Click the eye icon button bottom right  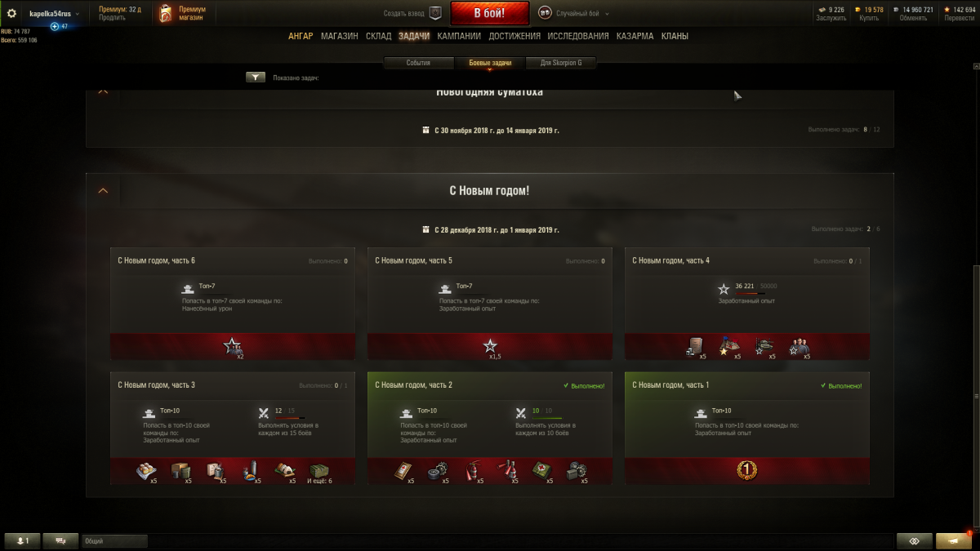click(914, 540)
